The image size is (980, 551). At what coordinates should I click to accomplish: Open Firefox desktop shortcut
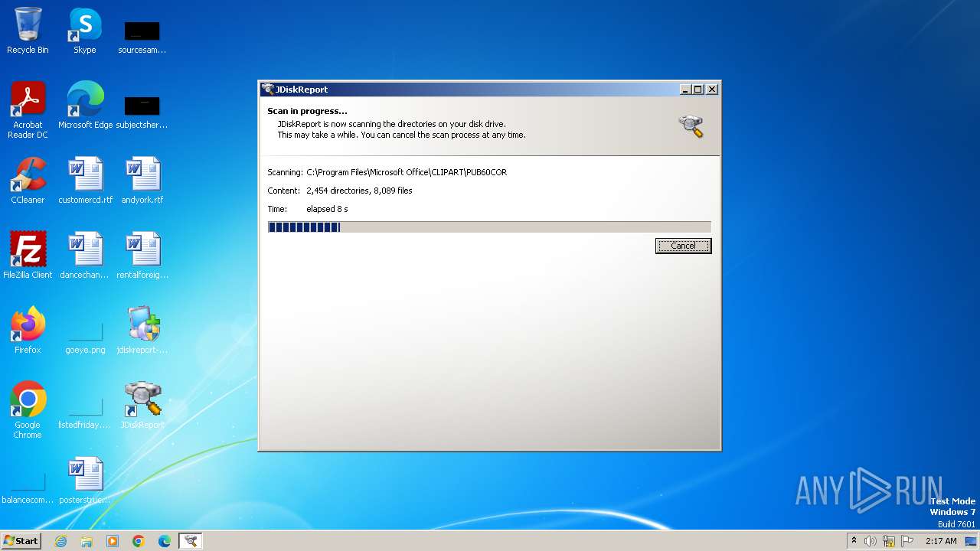(28, 331)
